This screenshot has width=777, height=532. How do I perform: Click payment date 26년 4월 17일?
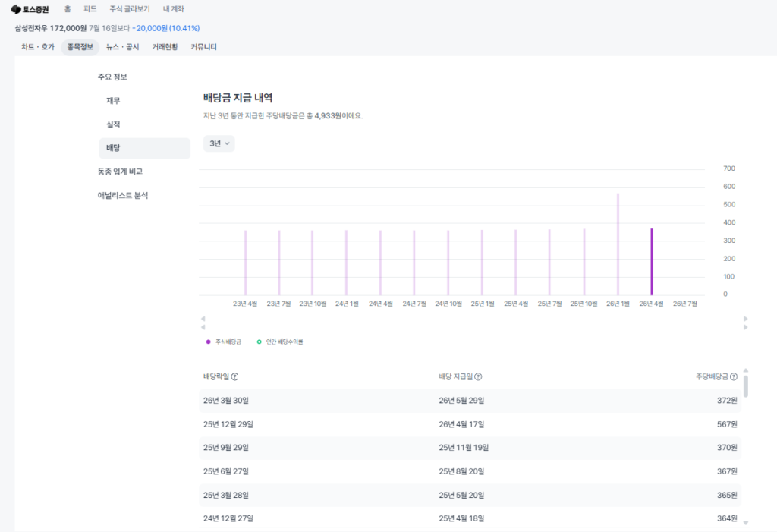461,424
